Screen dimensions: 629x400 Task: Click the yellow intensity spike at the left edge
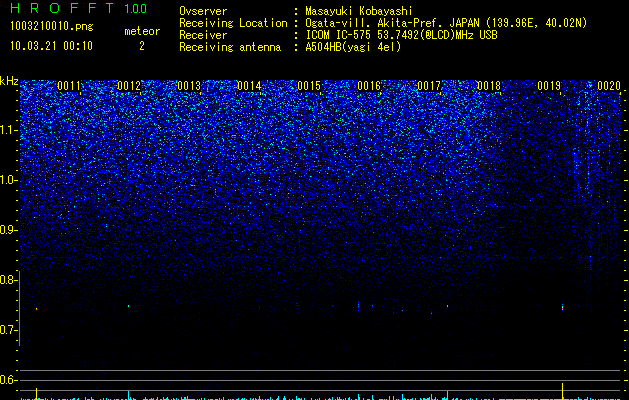(37, 394)
